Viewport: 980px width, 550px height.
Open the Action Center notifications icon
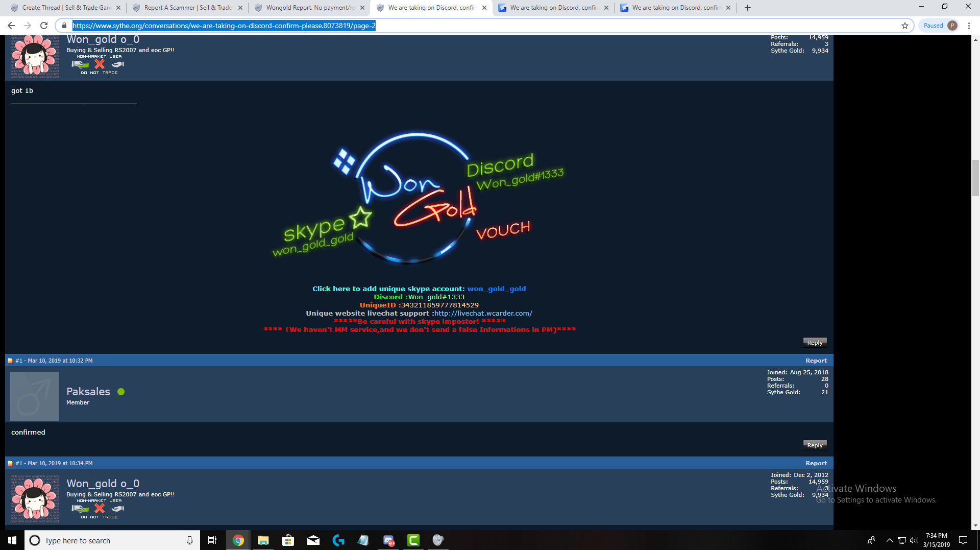963,540
